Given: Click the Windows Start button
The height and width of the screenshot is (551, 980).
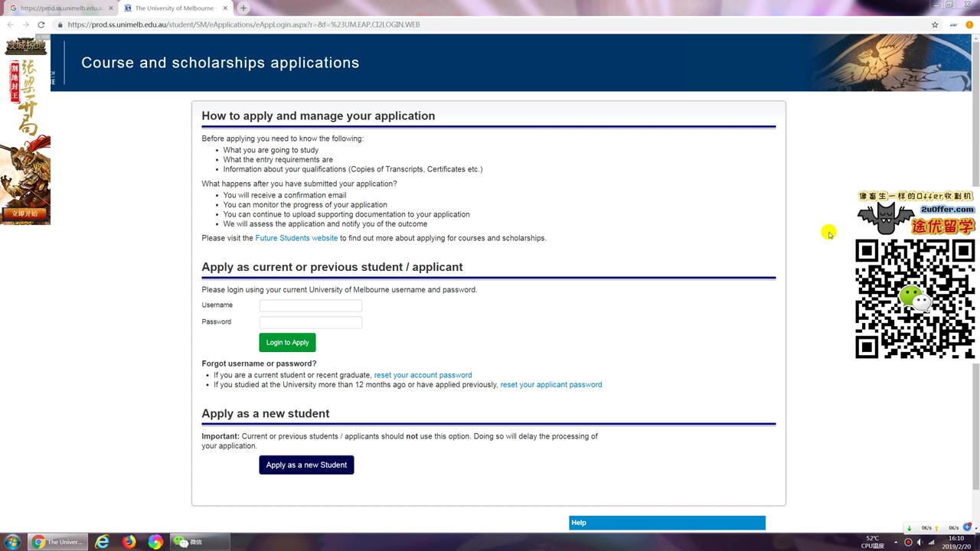Looking at the screenshot, I should coord(12,542).
